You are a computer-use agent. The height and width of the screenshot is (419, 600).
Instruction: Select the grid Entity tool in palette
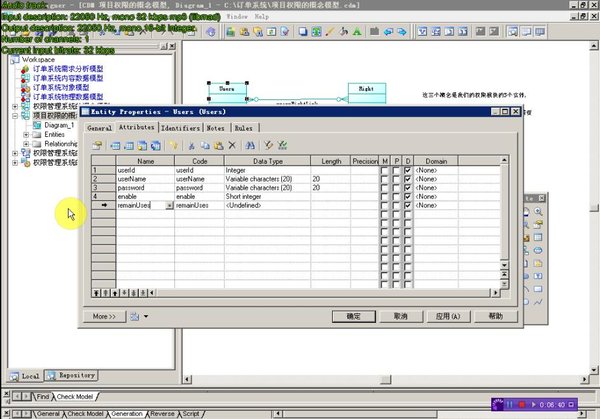point(538,237)
